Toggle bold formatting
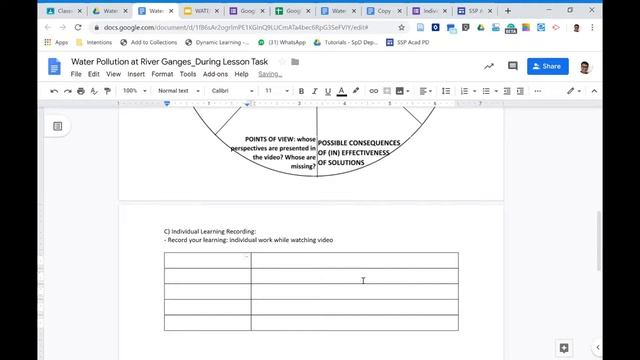Image resolution: width=640 pixels, height=360 pixels. [x=301, y=91]
